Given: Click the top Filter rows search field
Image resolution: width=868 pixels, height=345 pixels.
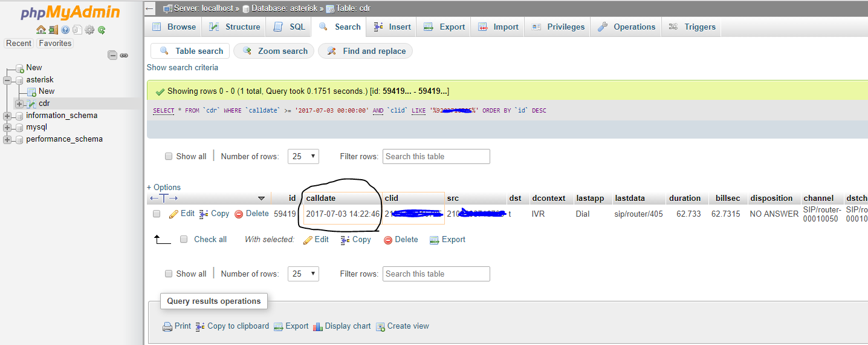Looking at the screenshot, I should click(x=436, y=156).
